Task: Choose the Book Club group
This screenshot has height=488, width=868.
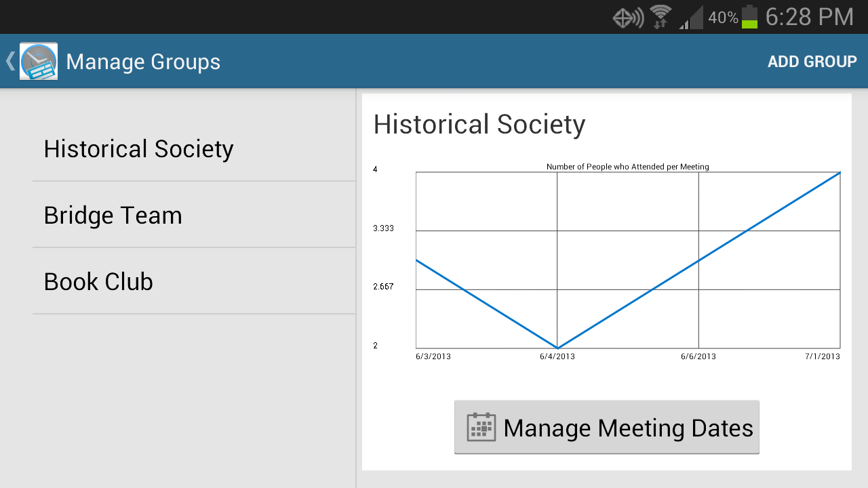Action: (194, 281)
